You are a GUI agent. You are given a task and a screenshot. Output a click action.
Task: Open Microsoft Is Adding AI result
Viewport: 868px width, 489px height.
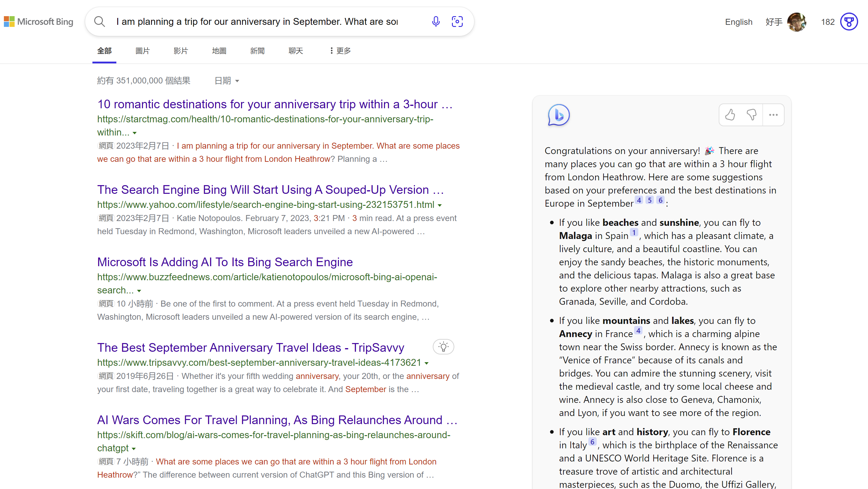point(225,262)
